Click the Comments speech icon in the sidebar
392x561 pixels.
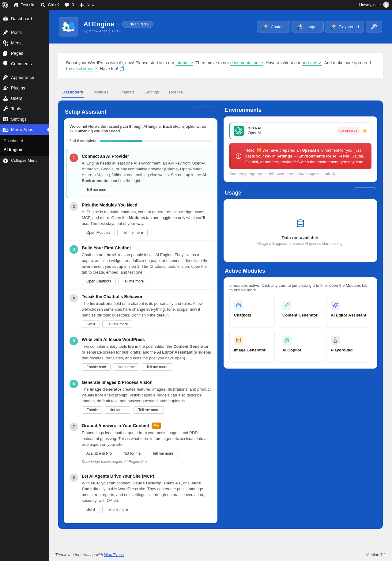pyautogui.click(x=6, y=64)
